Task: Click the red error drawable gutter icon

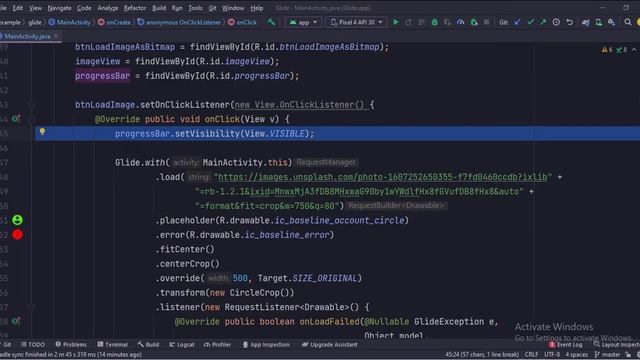Action: coord(17,235)
